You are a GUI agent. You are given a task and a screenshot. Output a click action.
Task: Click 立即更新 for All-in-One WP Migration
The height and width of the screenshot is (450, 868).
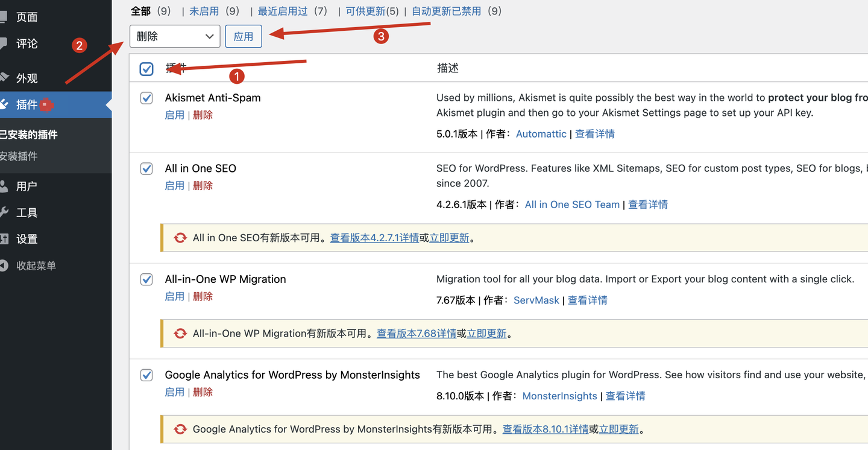click(x=487, y=333)
